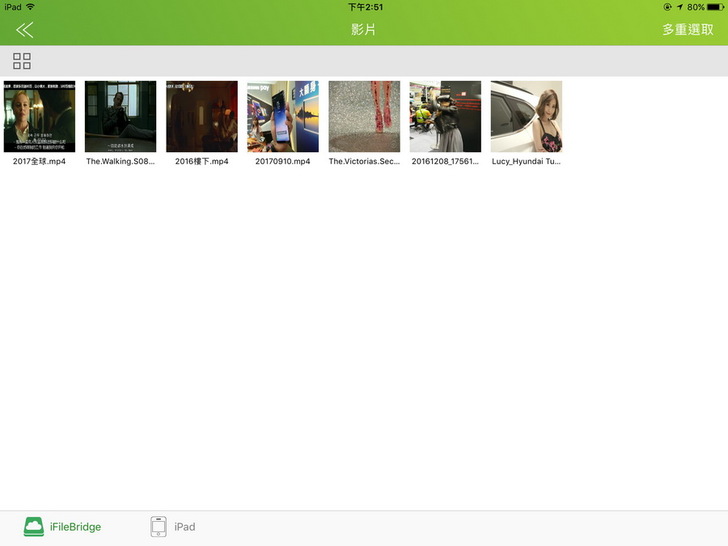Select the file name 20170910.mp4
Viewport: 728px width, 546px height.
(x=283, y=162)
